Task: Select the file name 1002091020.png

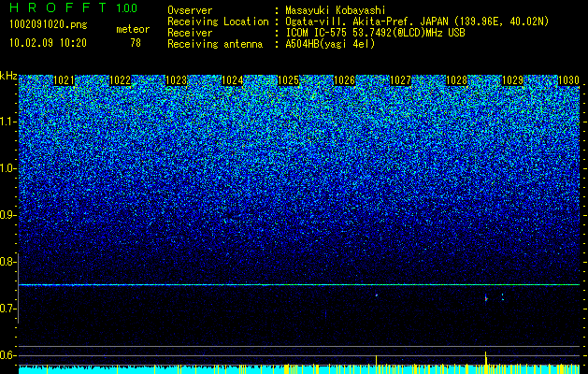Action: click(49, 25)
